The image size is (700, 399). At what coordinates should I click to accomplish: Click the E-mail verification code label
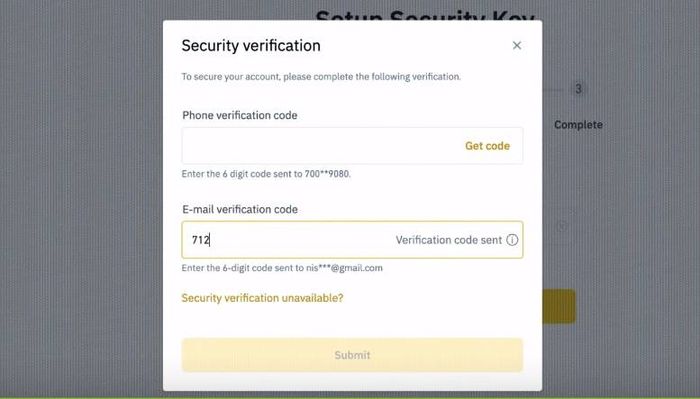tap(240, 209)
